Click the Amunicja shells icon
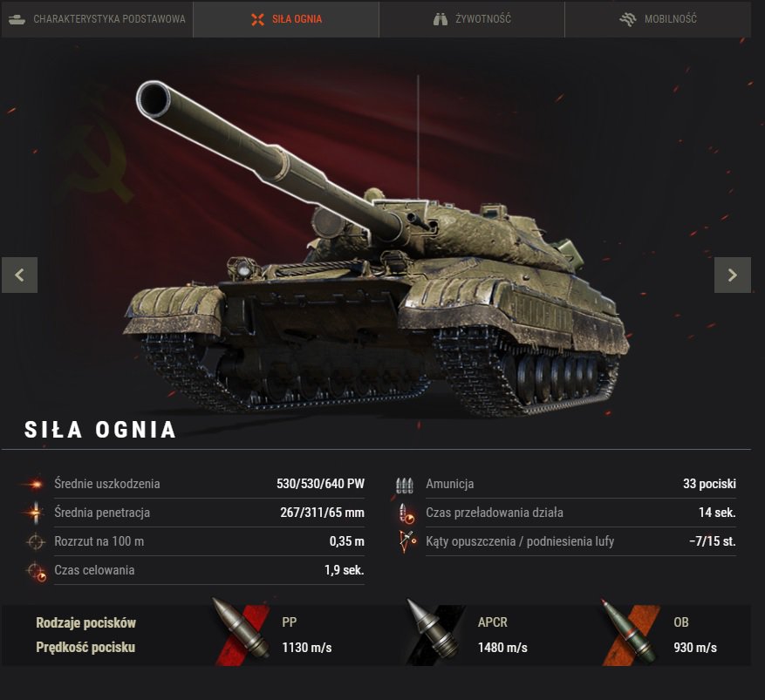Viewport: 765px width, 700px height. pyautogui.click(x=405, y=486)
